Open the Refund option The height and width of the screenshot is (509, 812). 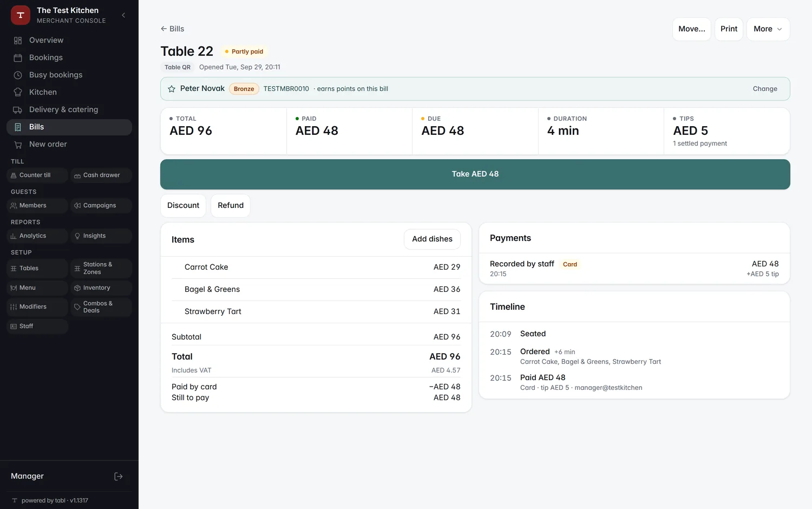(x=231, y=206)
